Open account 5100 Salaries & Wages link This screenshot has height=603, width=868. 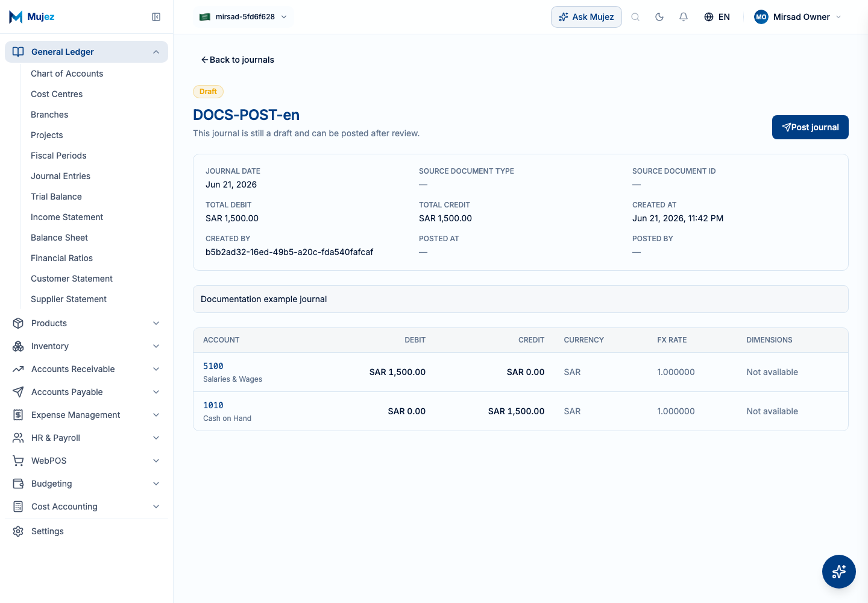point(213,366)
